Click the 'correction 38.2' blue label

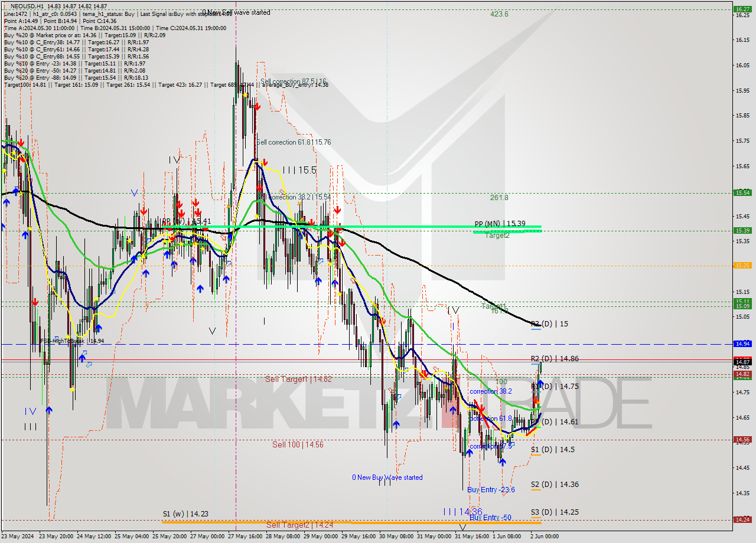[x=491, y=391]
